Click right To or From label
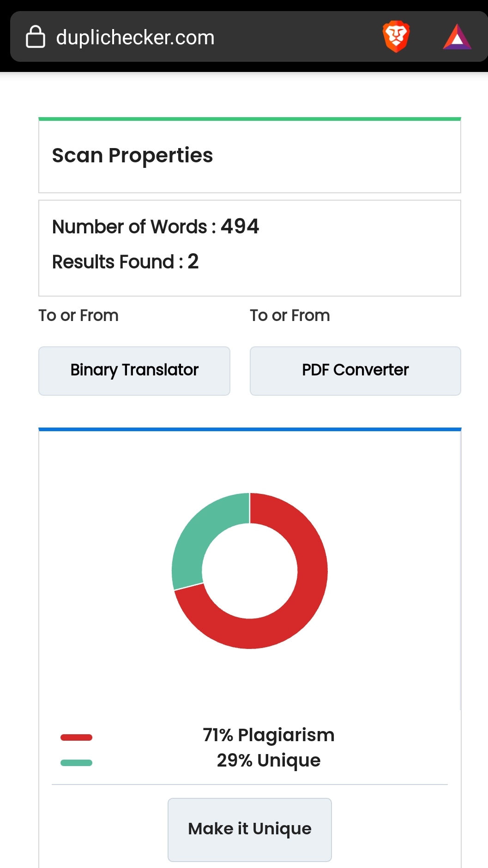This screenshot has width=488, height=868. [x=290, y=315]
